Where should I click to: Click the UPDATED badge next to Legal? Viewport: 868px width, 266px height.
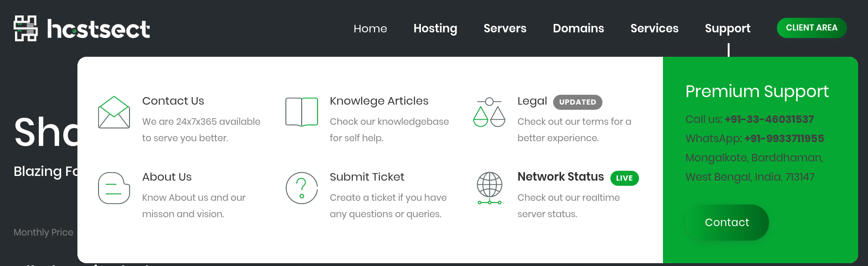(578, 102)
